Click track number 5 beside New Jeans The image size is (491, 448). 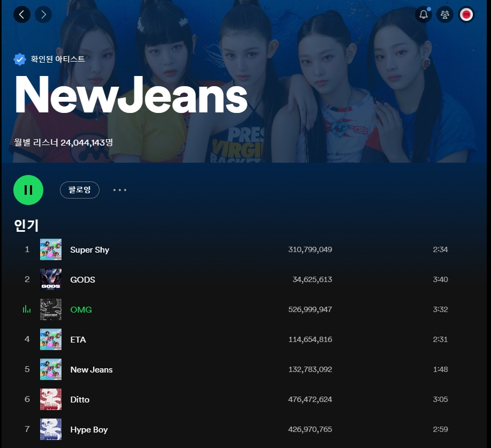(x=27, y=369)
